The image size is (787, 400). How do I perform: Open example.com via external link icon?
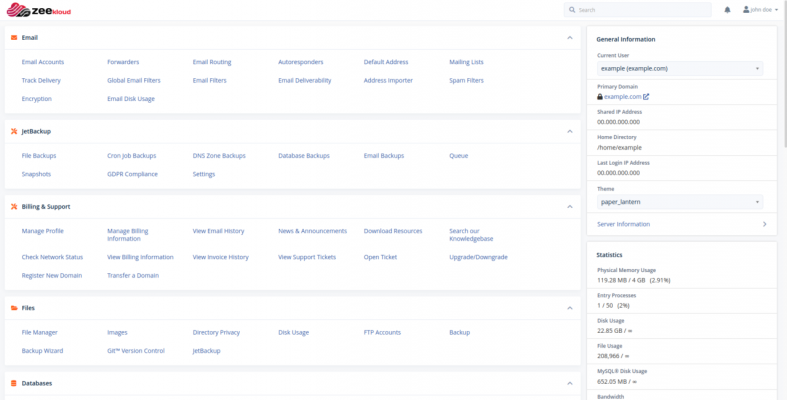tap(646, 96)
